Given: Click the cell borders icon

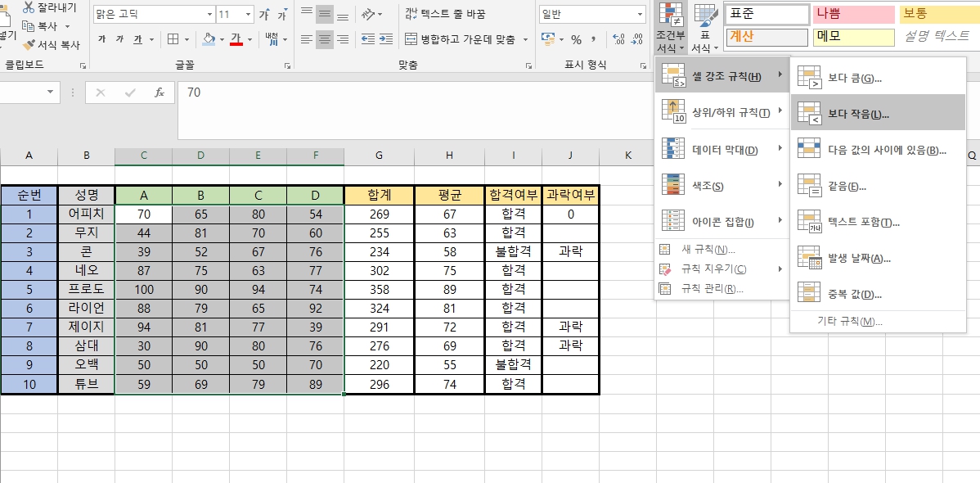Looking at the screenshot, I should point(173,39).
